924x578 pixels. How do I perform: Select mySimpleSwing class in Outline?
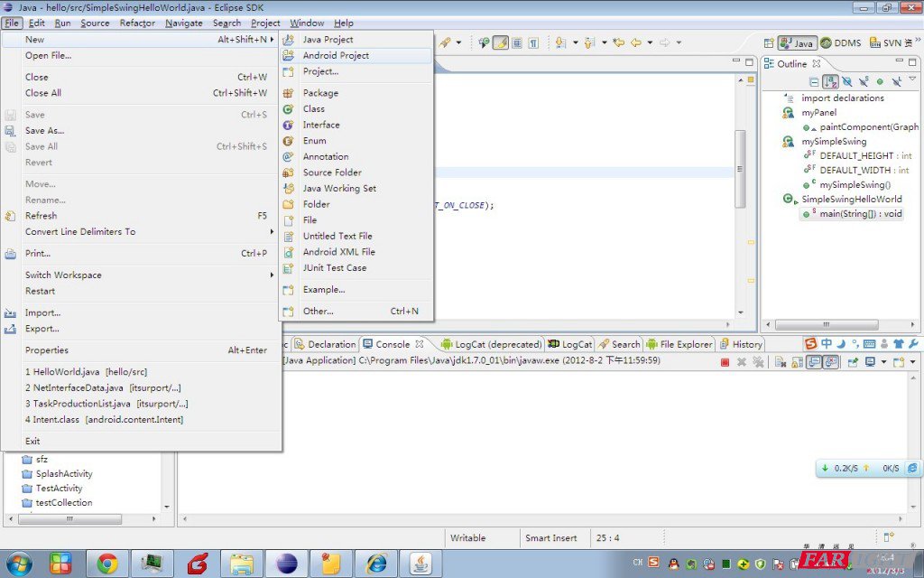tap(833, 142)
